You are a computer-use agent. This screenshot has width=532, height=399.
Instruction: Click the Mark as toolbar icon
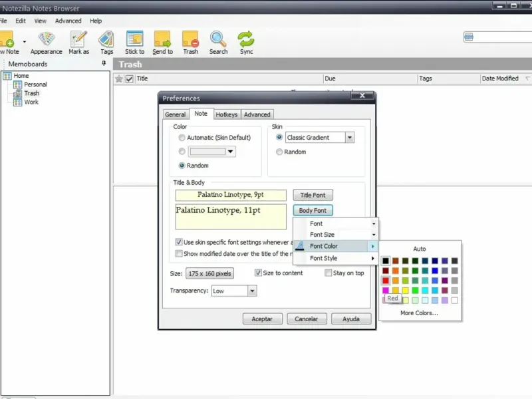[78, 39]
